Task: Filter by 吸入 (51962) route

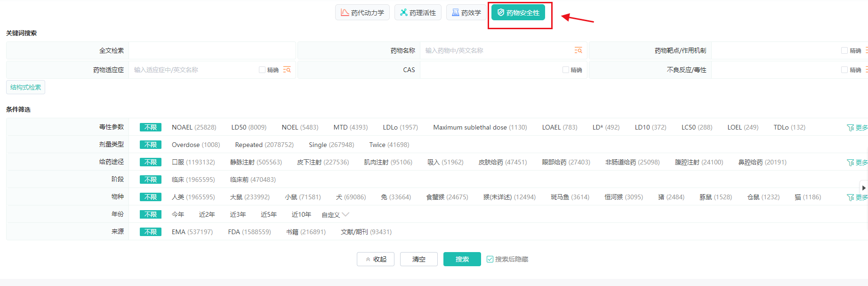Action: click(x=445, y=162)
